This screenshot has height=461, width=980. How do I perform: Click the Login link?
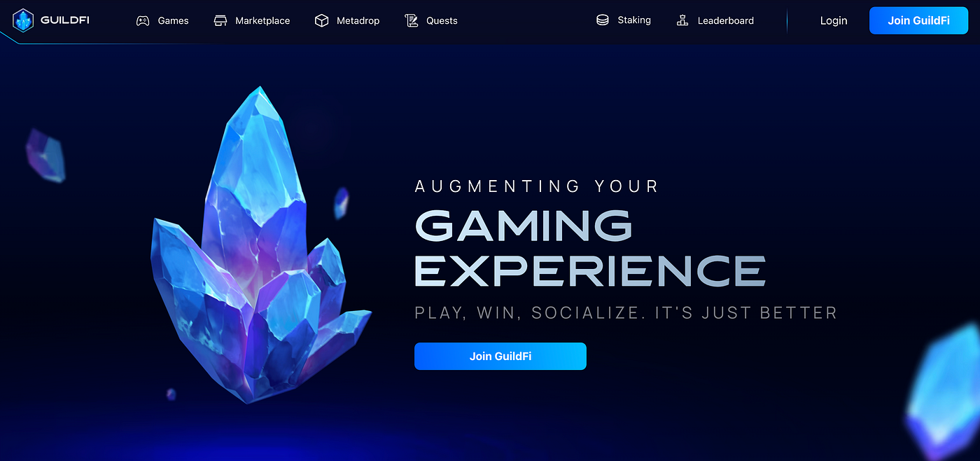coord(834,20)
